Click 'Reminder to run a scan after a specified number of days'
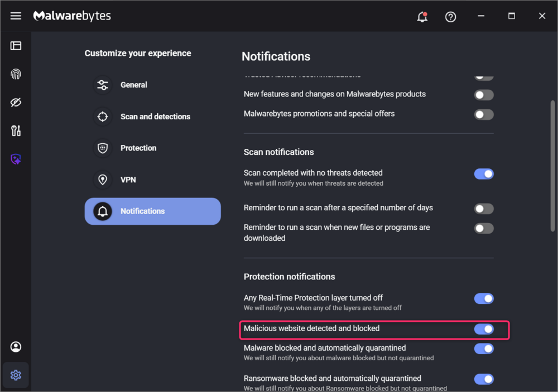Viewport: 558px width, 392px height. 338,208
